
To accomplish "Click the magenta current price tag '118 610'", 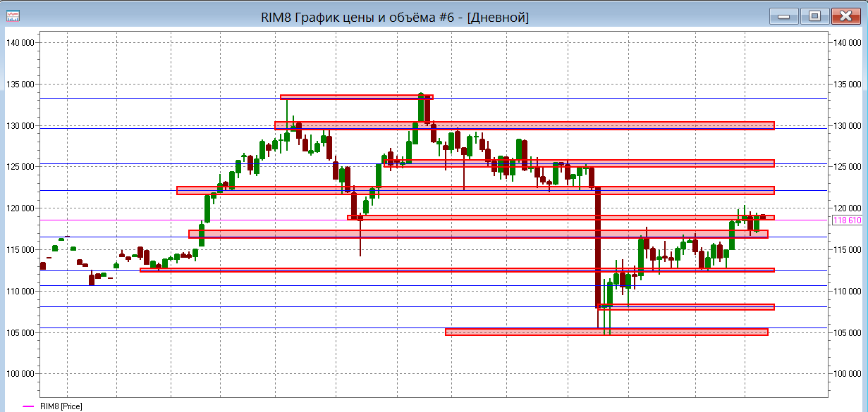I will pos(848,220).
